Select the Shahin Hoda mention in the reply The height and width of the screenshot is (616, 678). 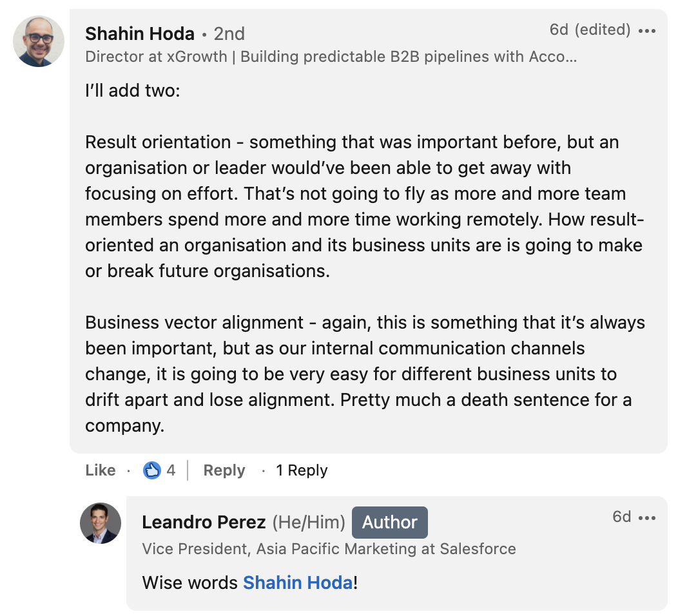pyautogui.click(x=297, y=582)
